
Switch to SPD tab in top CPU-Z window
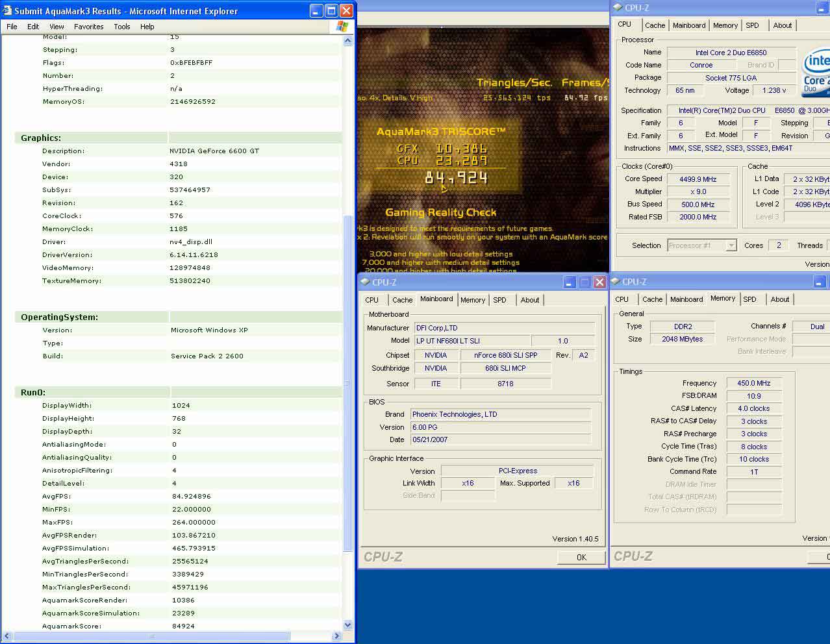pos(752,25)
